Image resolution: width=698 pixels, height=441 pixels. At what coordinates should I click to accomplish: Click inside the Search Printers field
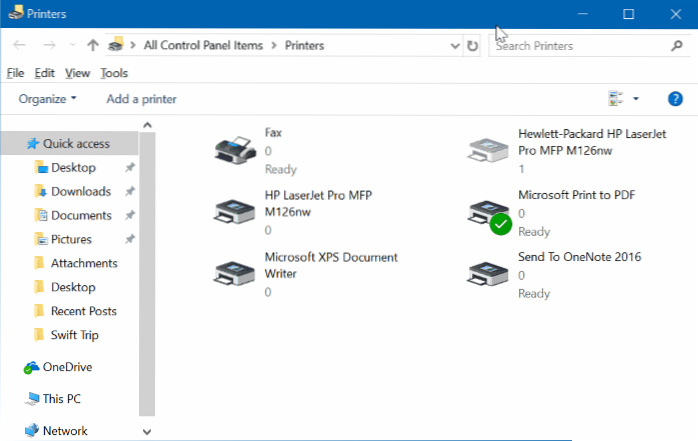(x=575, y=45)
